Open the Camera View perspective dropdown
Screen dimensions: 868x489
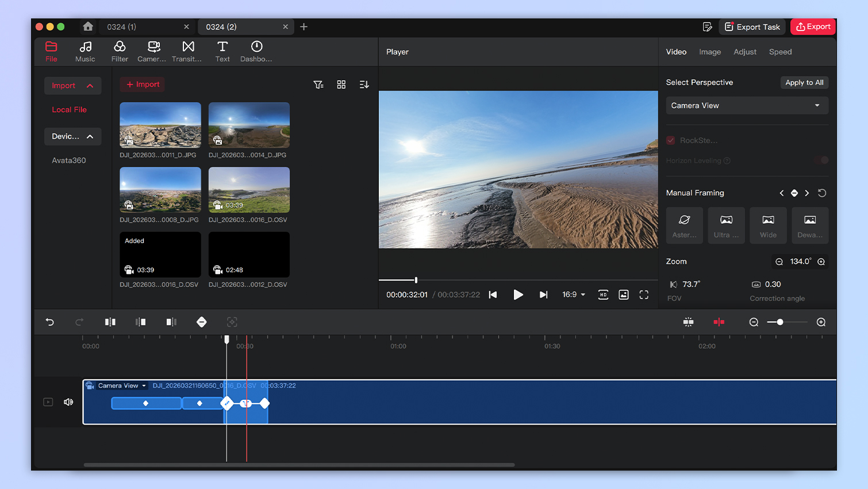(x=747, y=105)
